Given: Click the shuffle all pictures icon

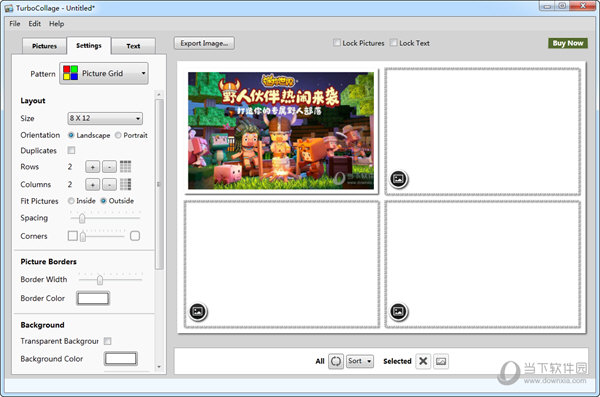Looking at the screenshot, I should pos(336,361).
